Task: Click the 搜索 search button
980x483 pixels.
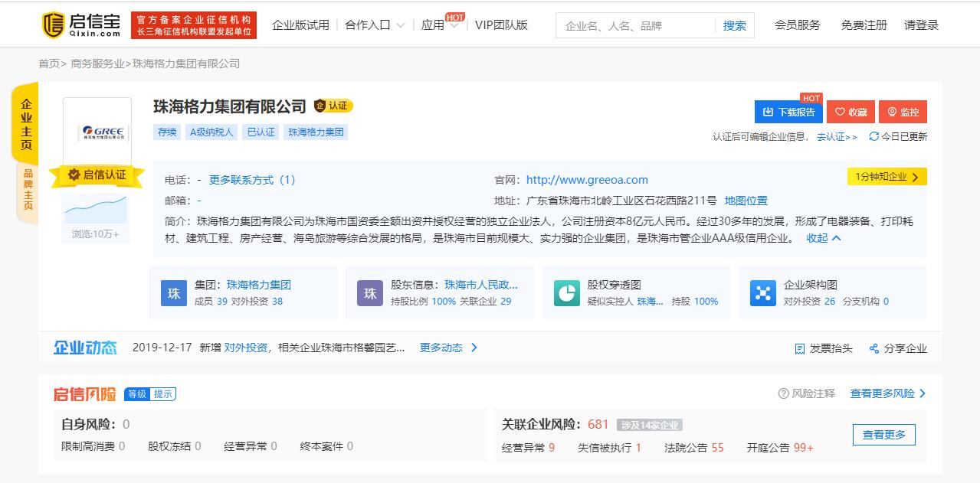Action: click(735, 25)
